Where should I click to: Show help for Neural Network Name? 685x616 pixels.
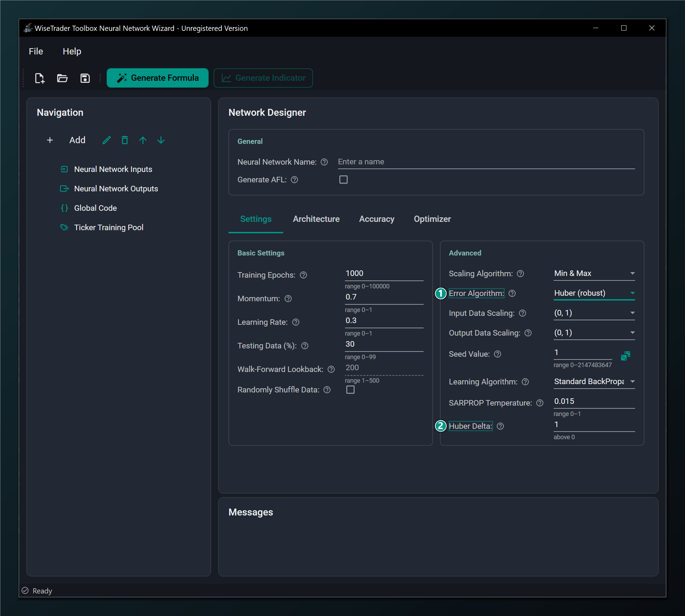[324, 162]
